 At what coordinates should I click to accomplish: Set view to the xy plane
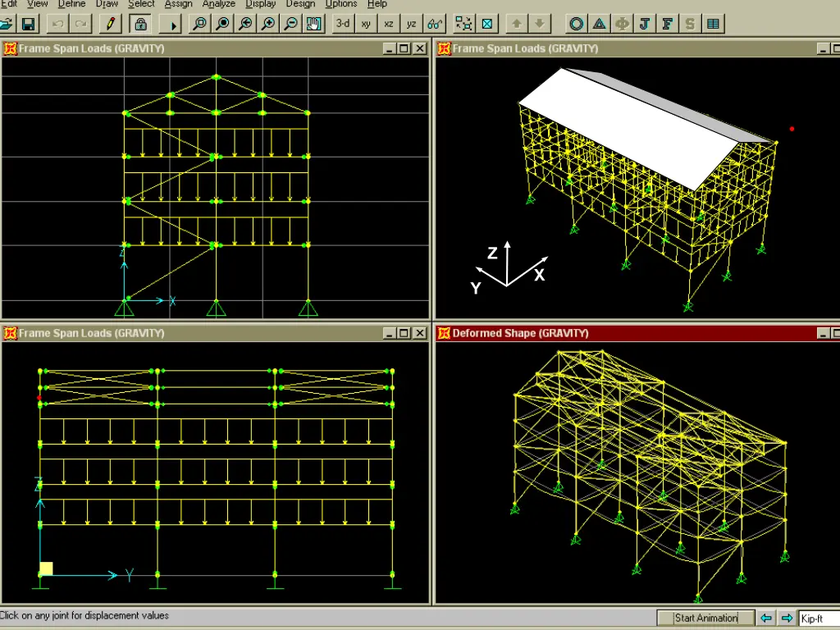coord(366,24)
